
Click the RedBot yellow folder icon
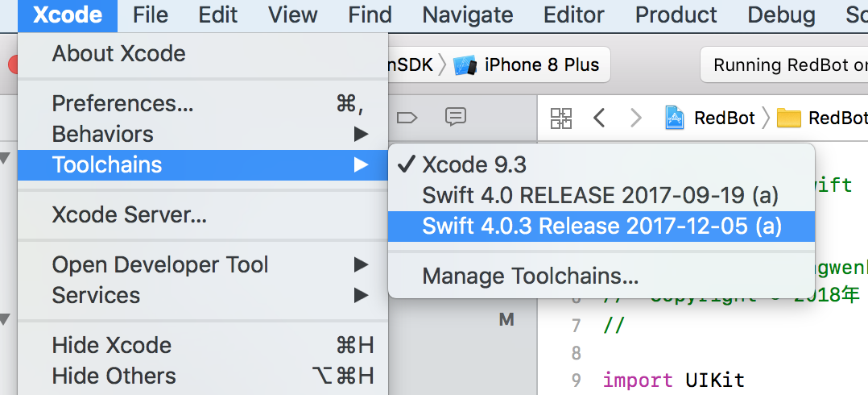click(789, 118)
